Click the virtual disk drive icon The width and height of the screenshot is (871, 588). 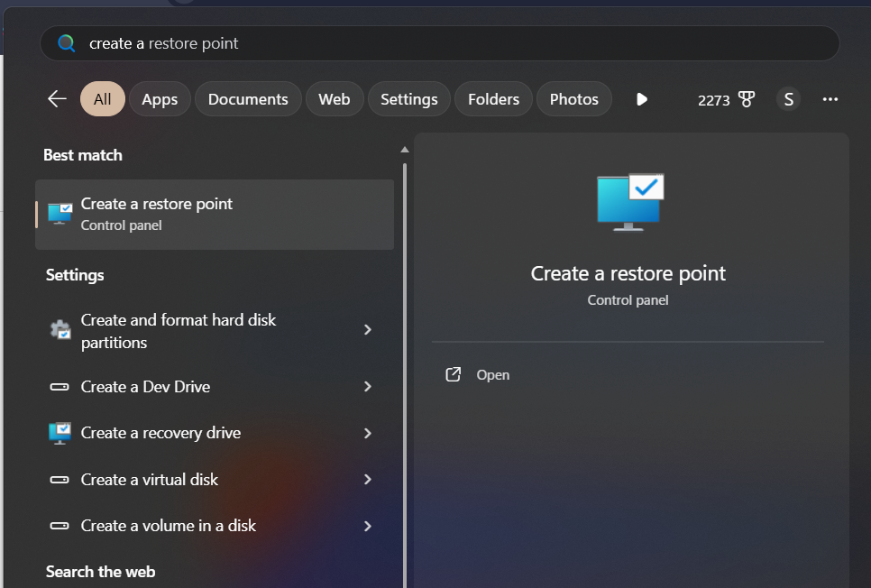click(60, 480)
